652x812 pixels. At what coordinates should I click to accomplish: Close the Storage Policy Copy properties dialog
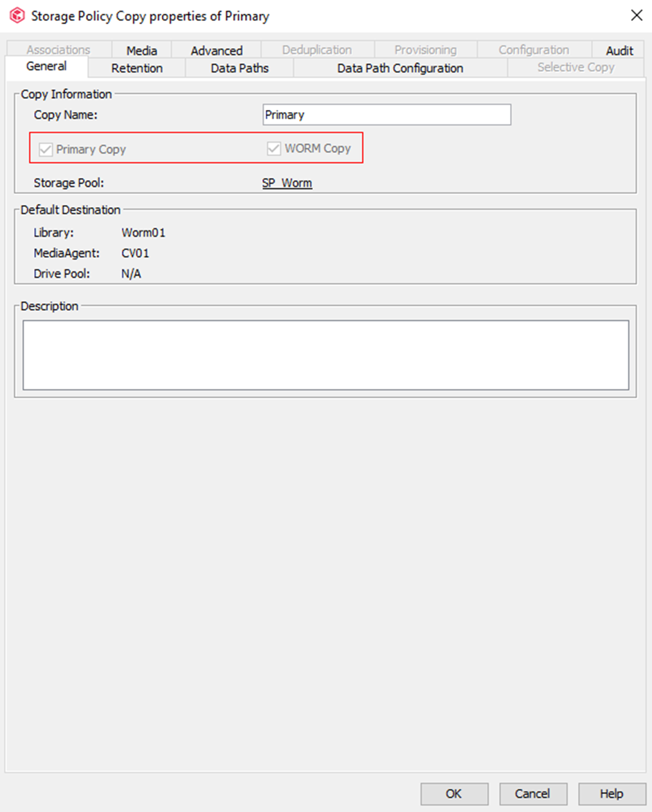tap(635, 15)
